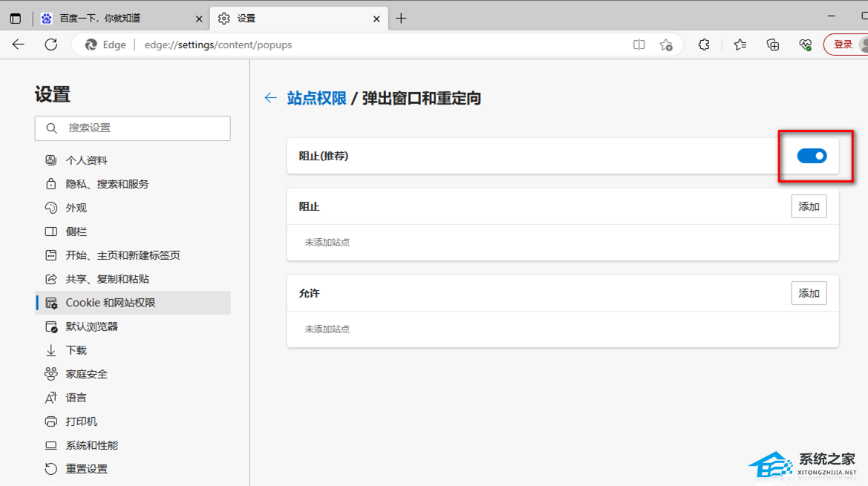This screenshot has height=486, width=868.
Task: Click 添加 in the 允许 section
Action: [809, 294]
